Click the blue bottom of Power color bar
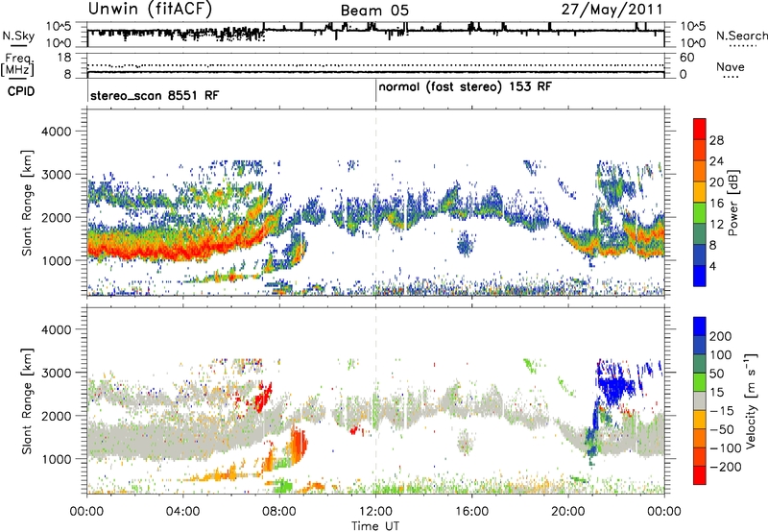 (x=700, y=276)
